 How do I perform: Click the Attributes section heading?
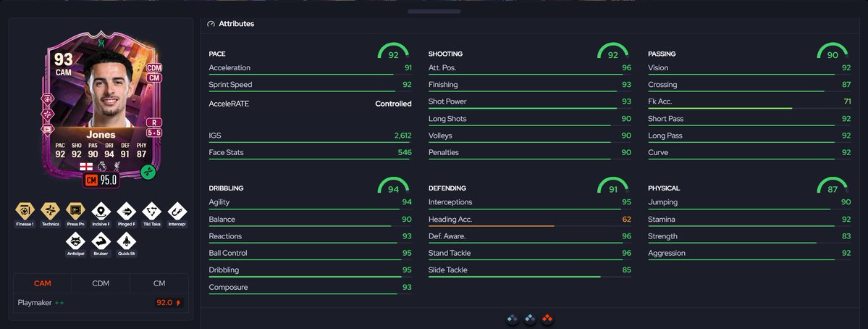(237, 24)
